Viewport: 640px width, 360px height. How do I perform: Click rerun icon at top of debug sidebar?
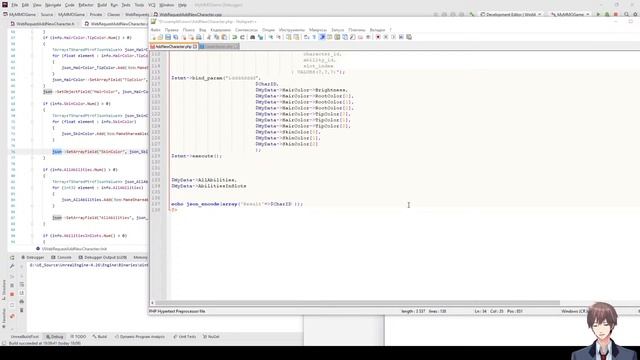[12, 258]
